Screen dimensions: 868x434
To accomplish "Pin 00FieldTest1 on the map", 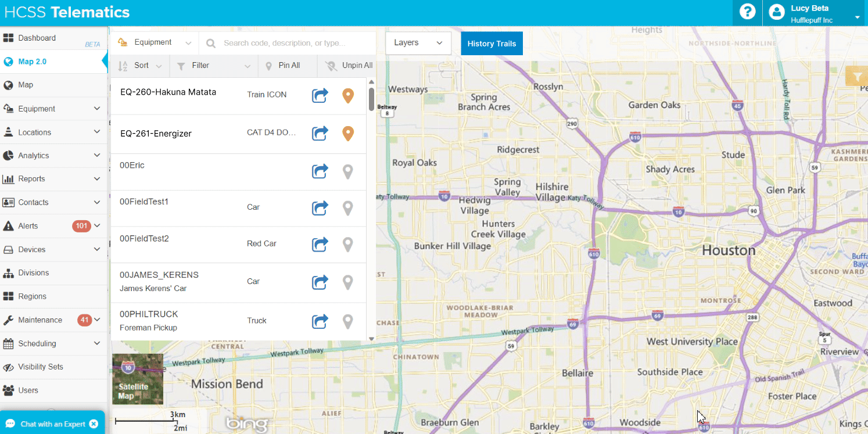I will click(348, 209).
